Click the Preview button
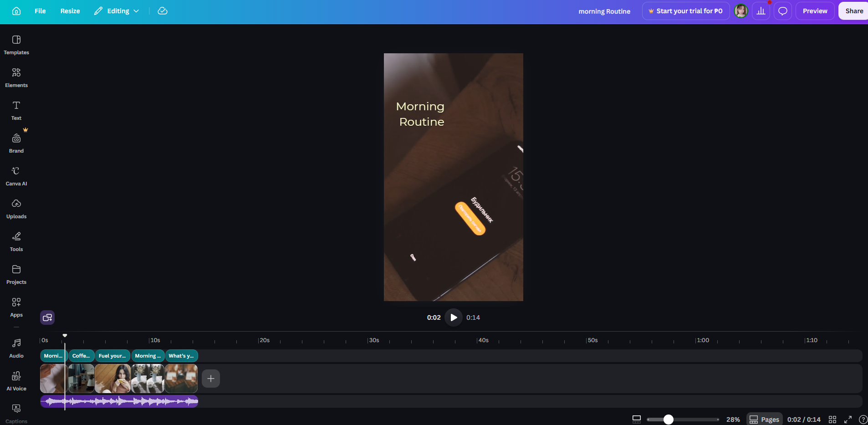 click(815, 11)
